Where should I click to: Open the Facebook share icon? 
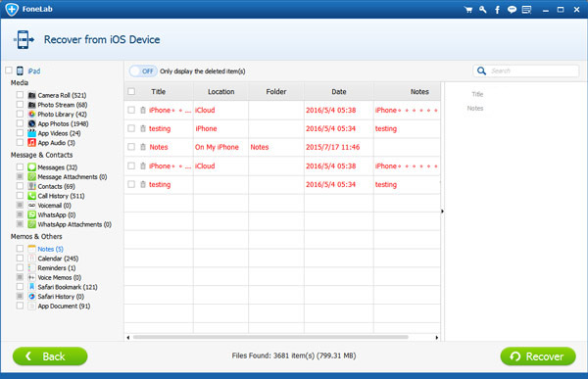coord(497,10)
